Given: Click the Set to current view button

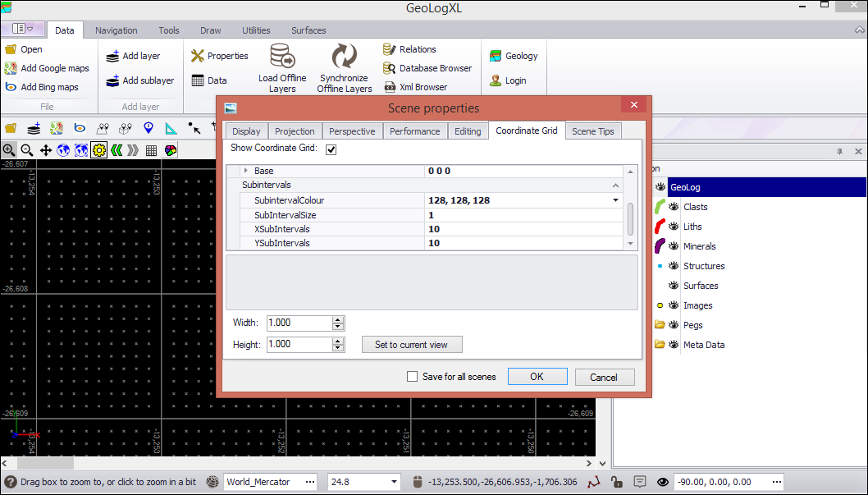Looking at the screenshot, I should pyautogui.click(x=412, y=345).
